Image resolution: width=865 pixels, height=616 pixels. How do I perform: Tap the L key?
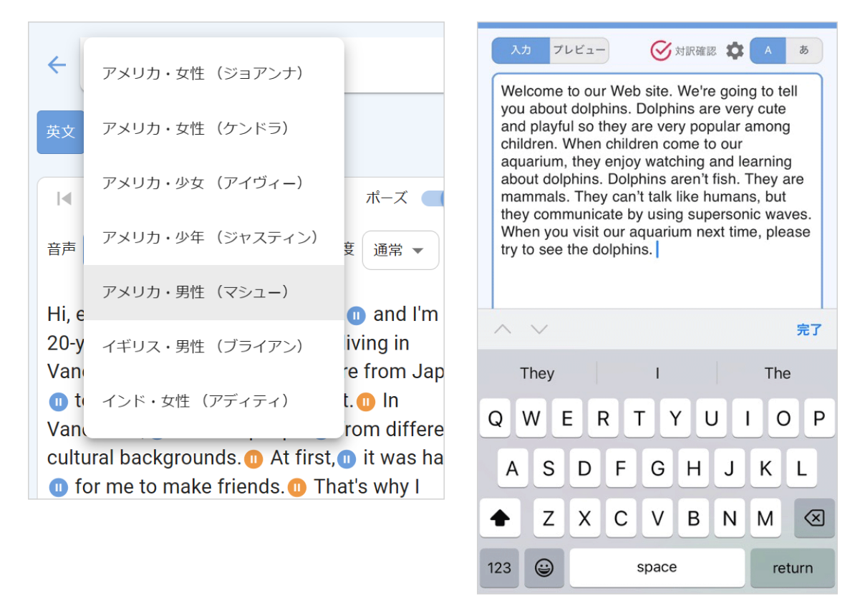click(801, 468)
